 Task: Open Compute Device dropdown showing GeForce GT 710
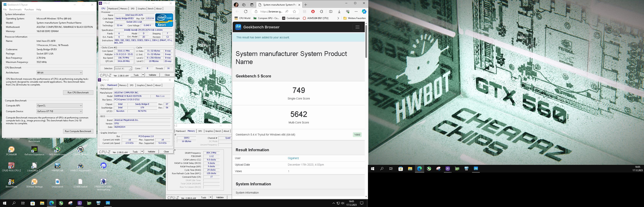[59, 111]
